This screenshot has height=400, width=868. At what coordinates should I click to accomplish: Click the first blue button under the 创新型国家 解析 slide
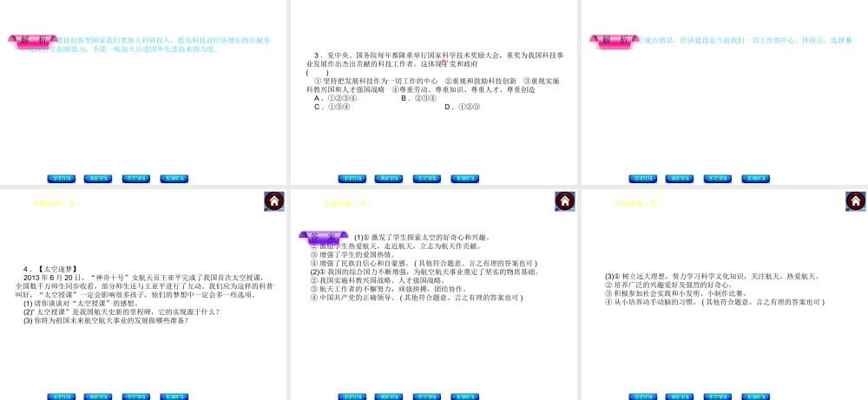click(x=61, y=179)
